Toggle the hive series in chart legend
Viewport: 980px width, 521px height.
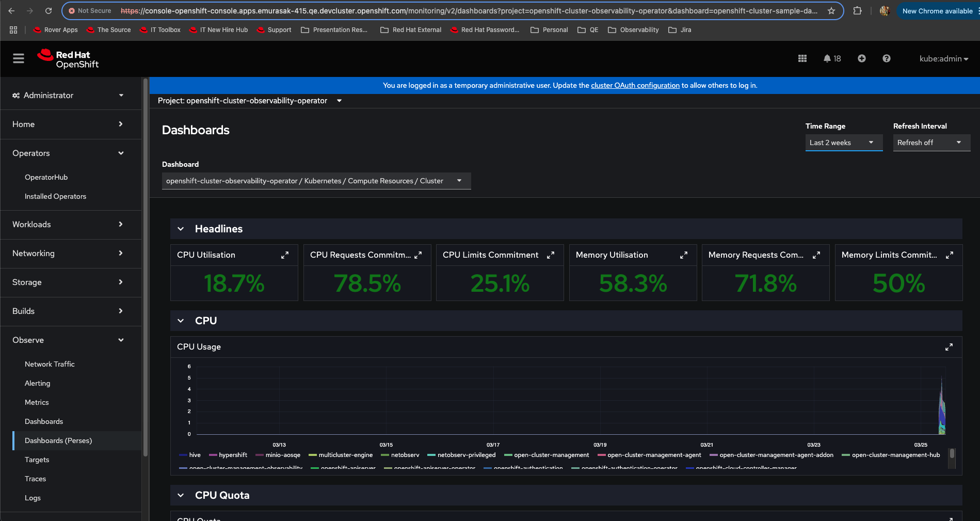pyautogui.click(x=195, y=455)
